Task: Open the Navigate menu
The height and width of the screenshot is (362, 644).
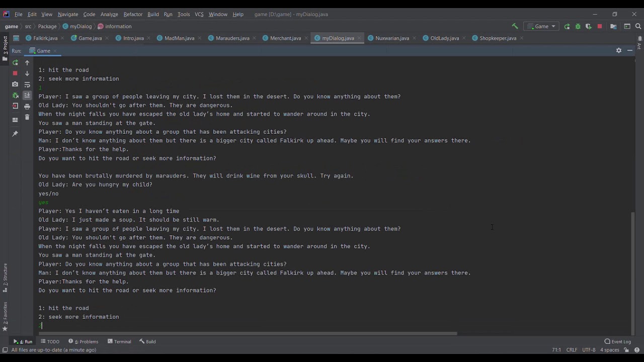Action: [68, 14]
